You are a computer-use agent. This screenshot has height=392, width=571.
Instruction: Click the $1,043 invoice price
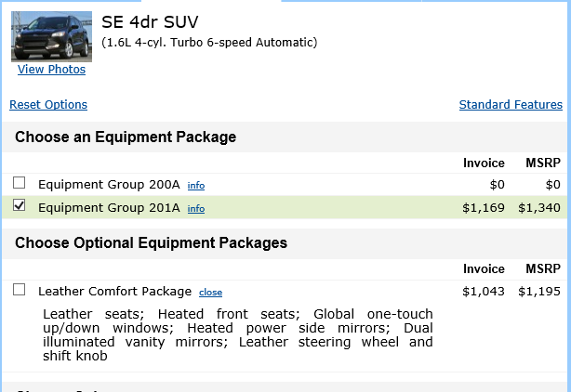pos(484,292)
